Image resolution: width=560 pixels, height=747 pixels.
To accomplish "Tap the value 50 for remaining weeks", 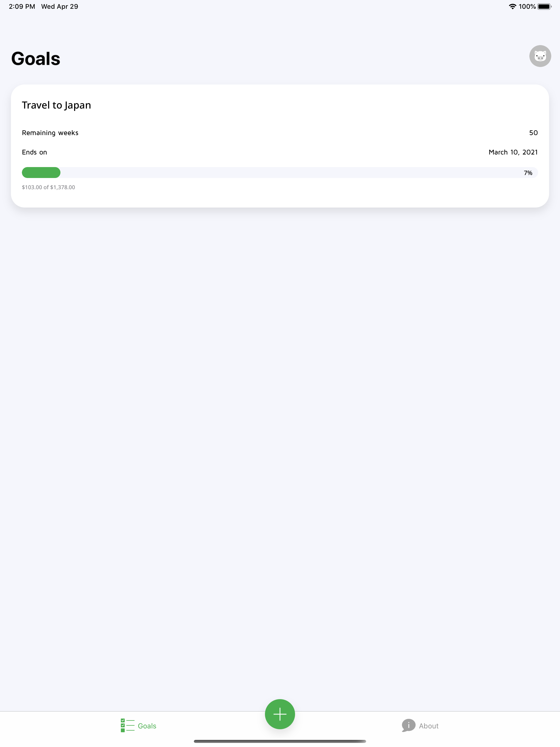I will [533, 133].
